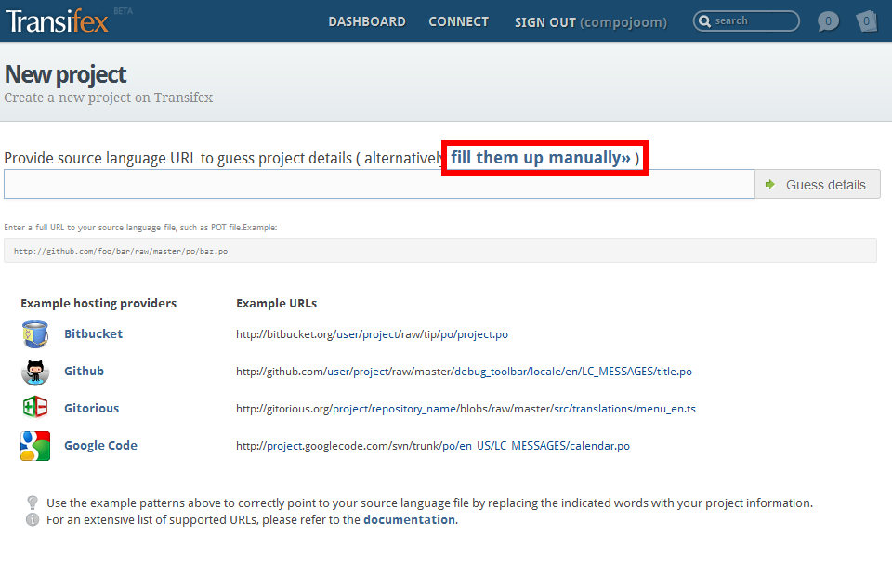Image resolution: width=892 pixels, height=588 pixels.
Task: Open the documentation link
Action: (409, 520)
